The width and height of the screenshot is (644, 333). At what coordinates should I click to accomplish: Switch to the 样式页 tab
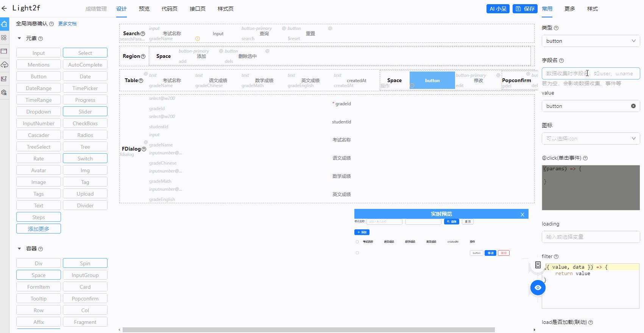(x=226, y=9)
